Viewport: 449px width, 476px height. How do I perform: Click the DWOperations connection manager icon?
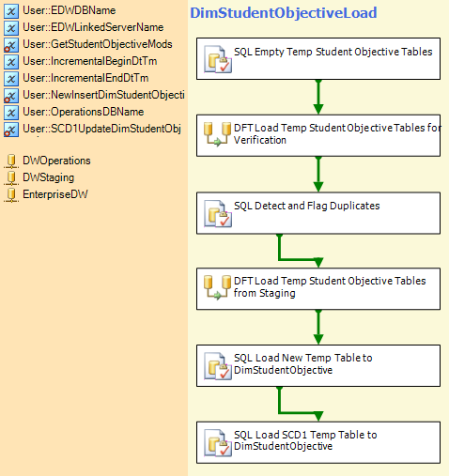[x=11, y=161]
